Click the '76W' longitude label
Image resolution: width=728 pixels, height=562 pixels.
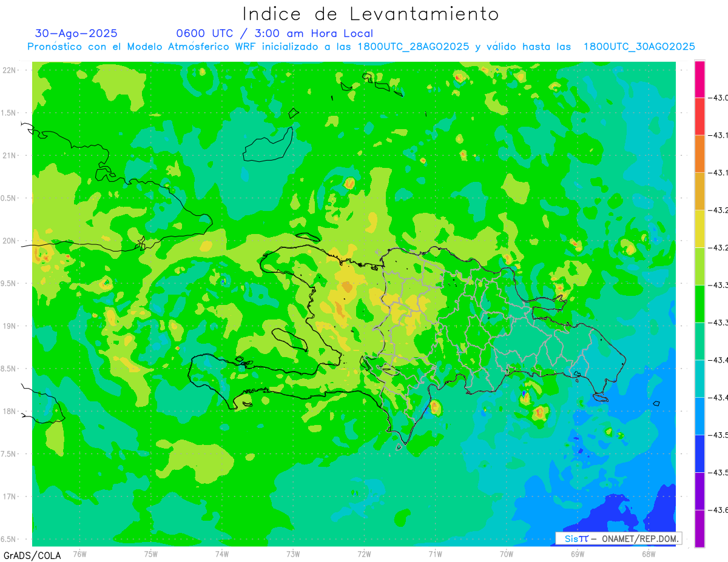point(79,554)
